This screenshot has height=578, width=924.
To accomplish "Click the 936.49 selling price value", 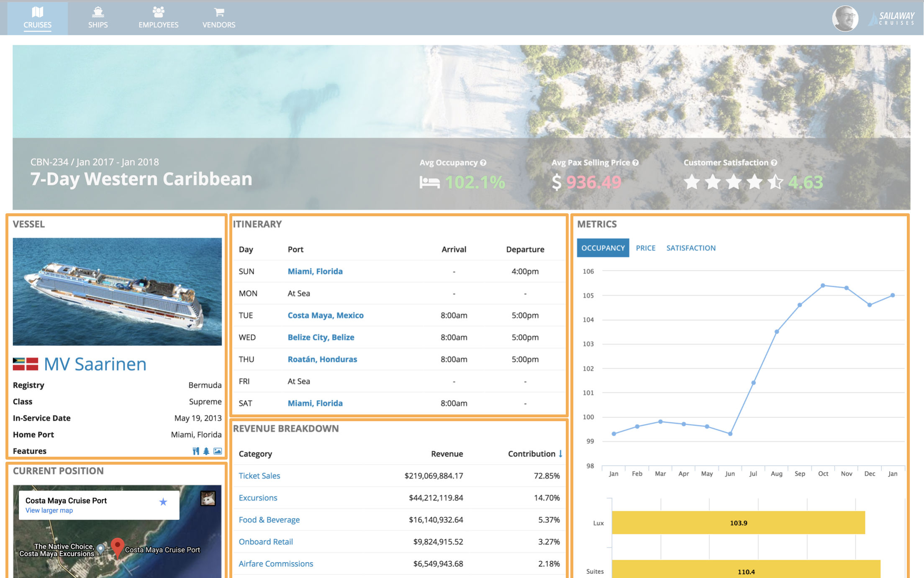I will point(593,182).
